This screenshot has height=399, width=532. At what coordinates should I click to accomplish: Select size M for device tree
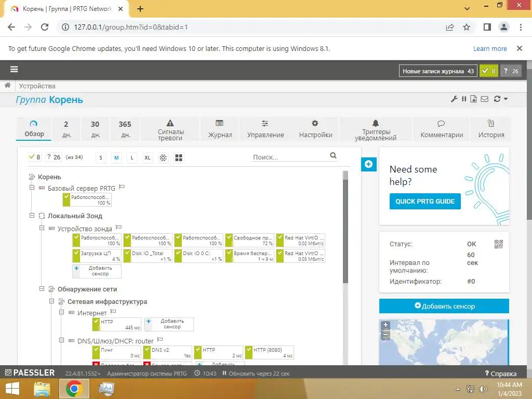pyautogui.click(x=116, y=158)
